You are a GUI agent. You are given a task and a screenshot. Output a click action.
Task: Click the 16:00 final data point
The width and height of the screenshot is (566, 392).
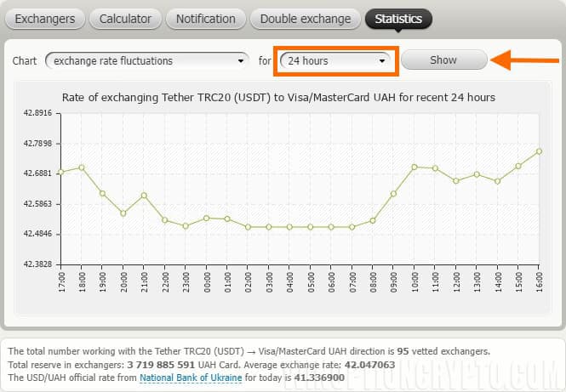point(539,151)
